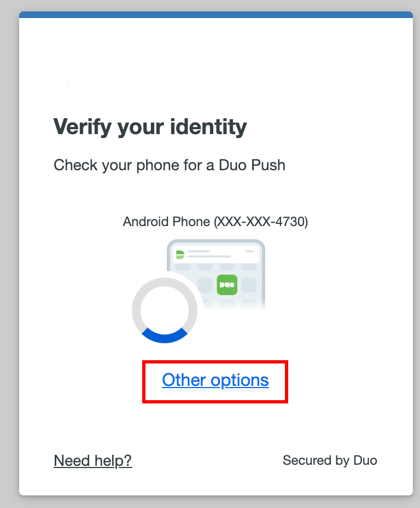This screenshot has height=508, width=420.
Task: Open Other options for verification
Action: tap(215, 380)
